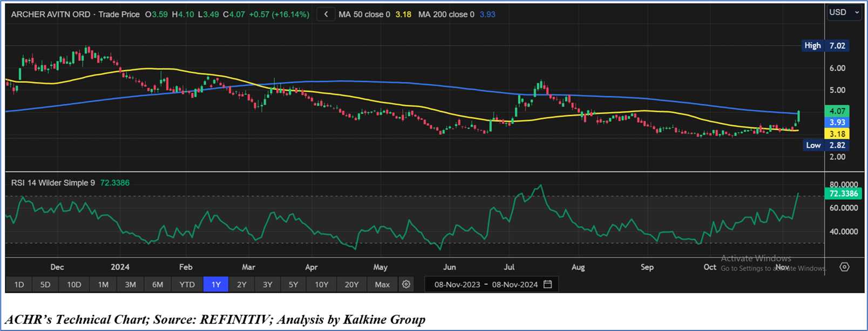868x331 pixels.
Task: Click the yellow 3.18 MA50 price tag
Action: click(x=837, y=134)
